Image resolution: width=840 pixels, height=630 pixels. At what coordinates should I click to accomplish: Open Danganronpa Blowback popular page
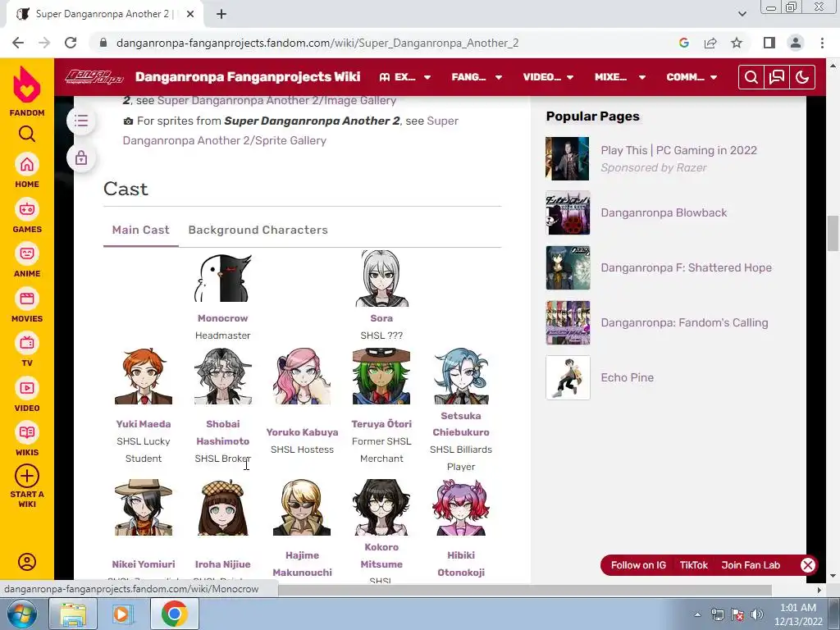[x=664, y=212]
